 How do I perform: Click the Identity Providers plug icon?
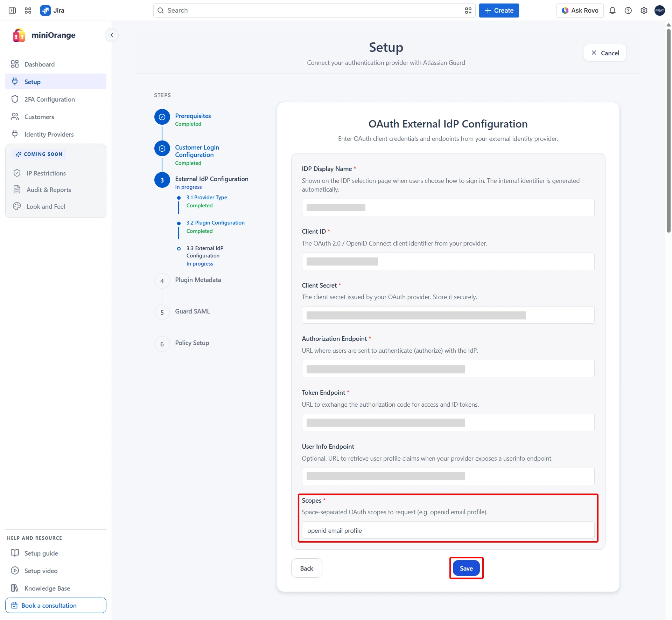(15, 134)
